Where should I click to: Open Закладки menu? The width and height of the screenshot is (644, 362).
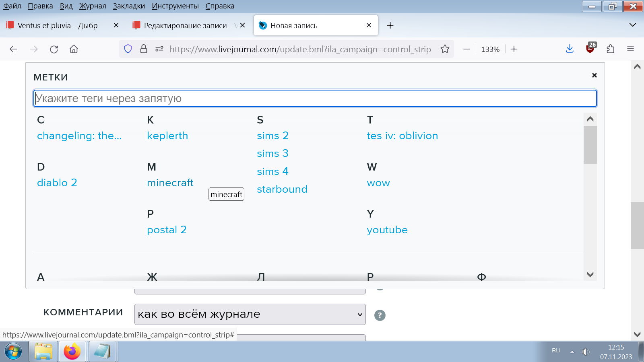point(129,6)
